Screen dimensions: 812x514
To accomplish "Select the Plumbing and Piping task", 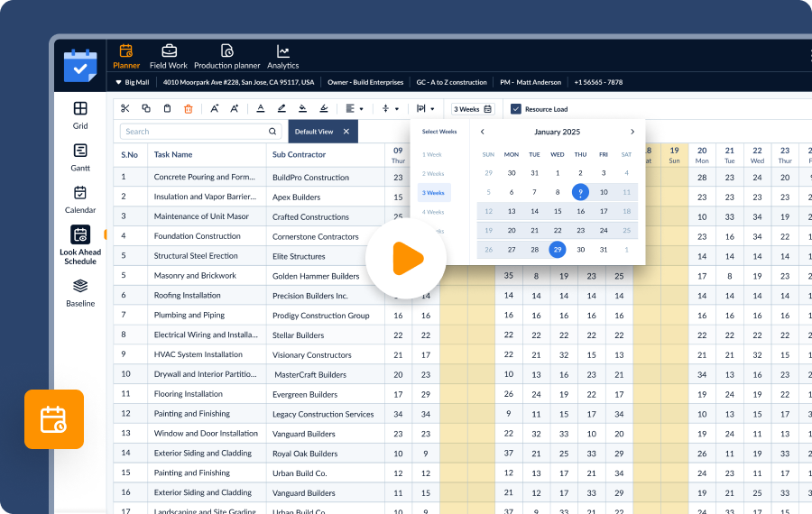I will tap(189, 316).
